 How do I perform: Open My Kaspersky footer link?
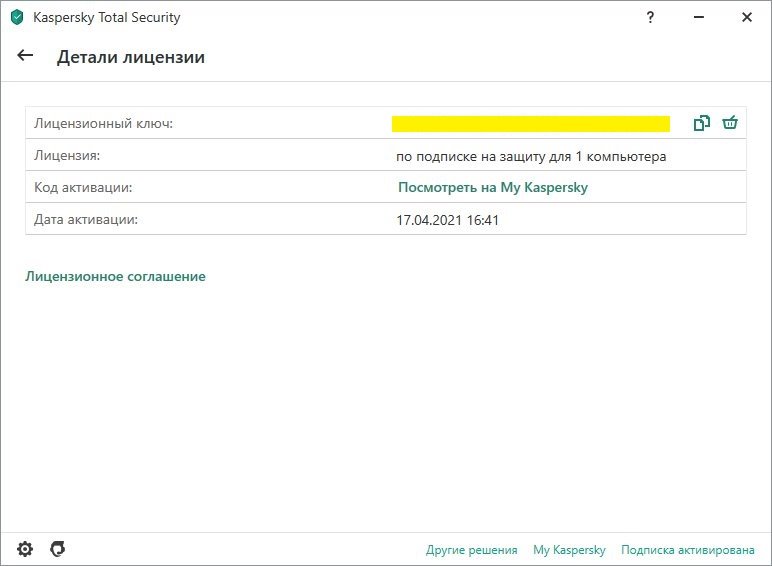point(569,550)
